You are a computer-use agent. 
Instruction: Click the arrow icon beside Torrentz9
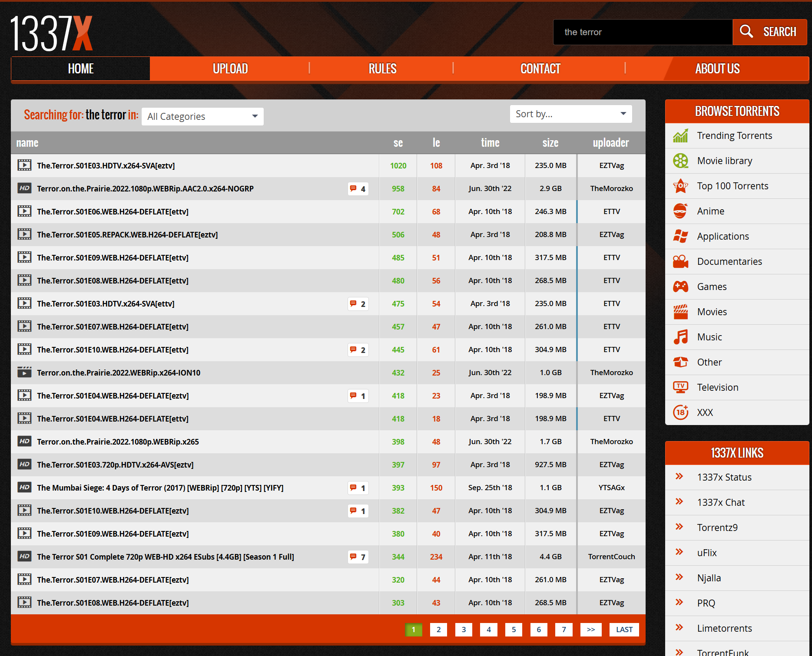tap(679, 527)
